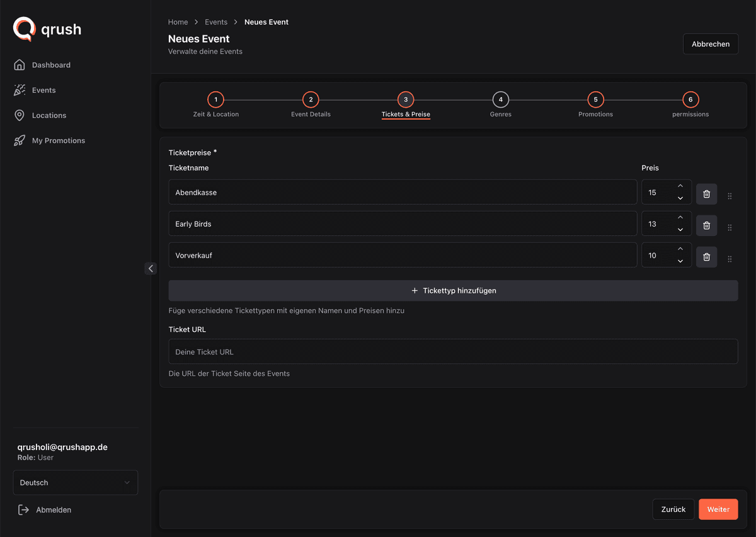Click the qrusholi@qrushapp.de account email

62,447
